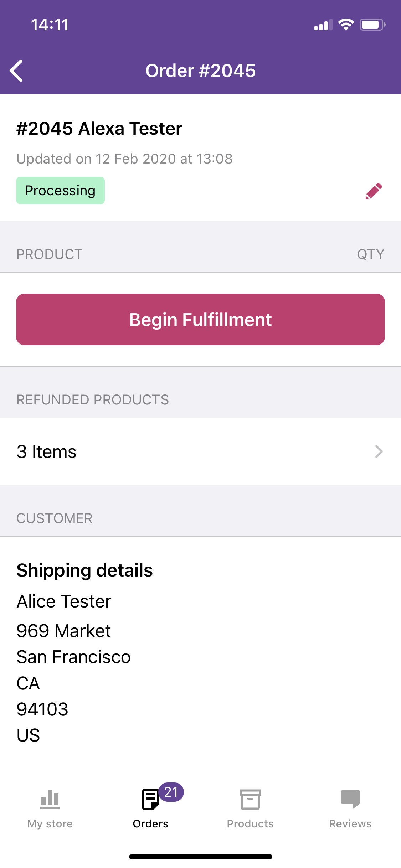Switch to Products tab label
The height and width of the screenshot is (868, 401).
[250, 824]
